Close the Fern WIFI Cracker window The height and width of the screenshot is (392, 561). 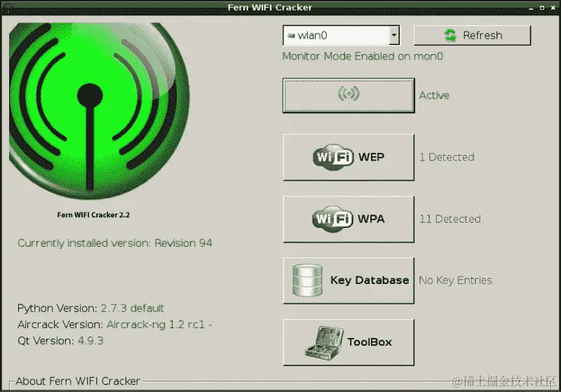tap(553, 8)
